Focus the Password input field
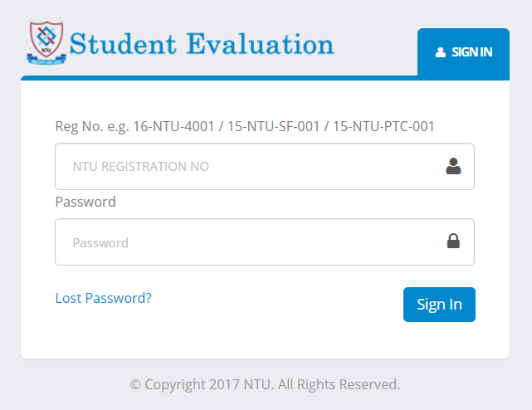 coord(249,242)
